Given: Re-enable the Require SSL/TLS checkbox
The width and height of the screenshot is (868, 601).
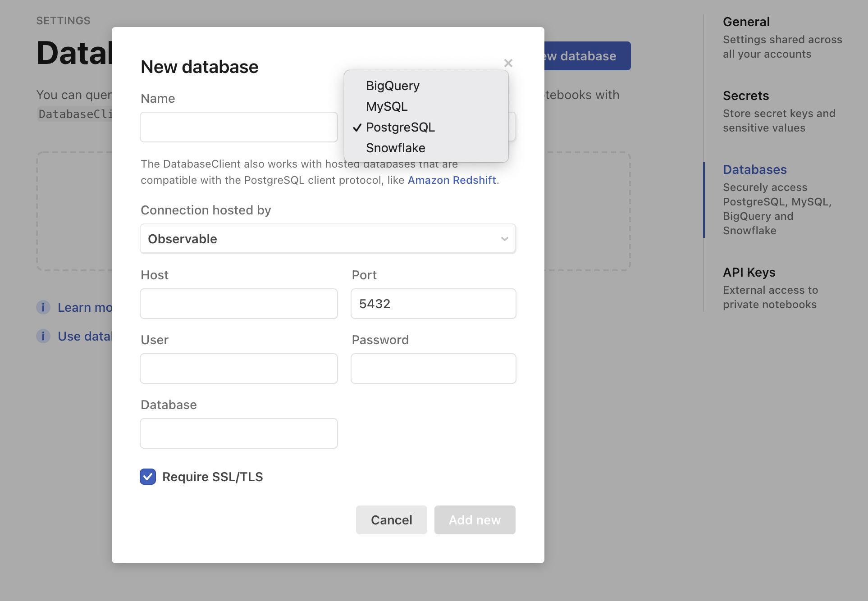Looking at the screenshot, I should point(147,476).
